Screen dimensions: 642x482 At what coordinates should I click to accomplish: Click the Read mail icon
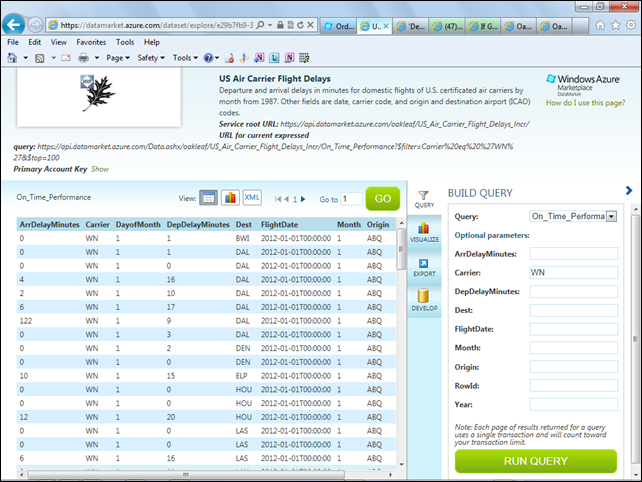tap(66, 58)
